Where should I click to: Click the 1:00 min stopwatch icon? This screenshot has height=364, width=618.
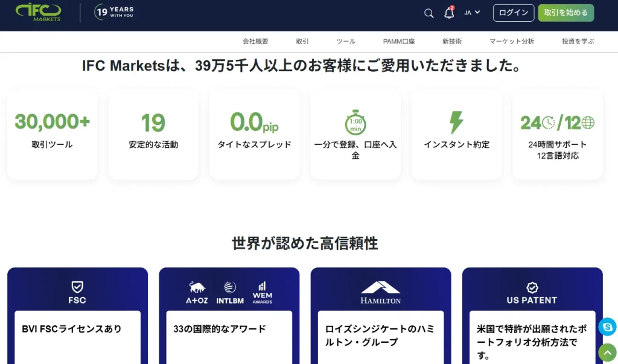tap(355, 123)
